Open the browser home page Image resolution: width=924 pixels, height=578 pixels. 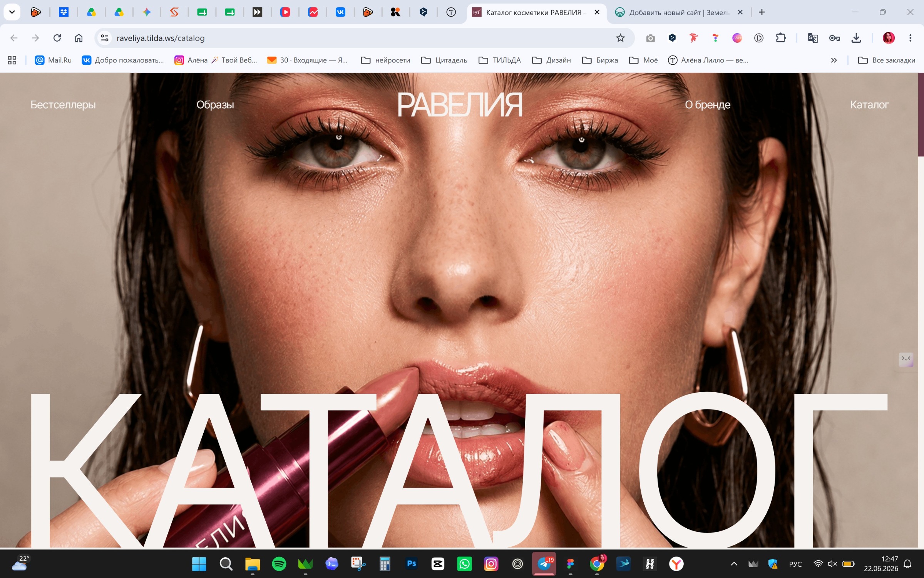79,38
